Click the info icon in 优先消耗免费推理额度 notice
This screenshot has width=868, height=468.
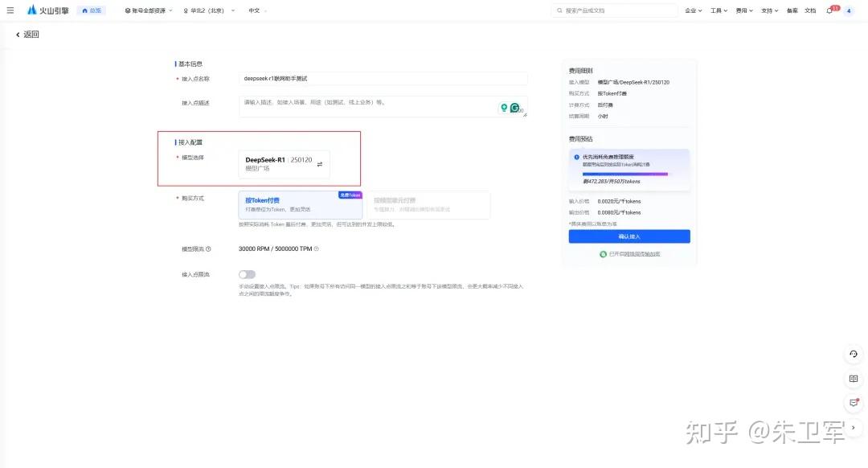(577, 158)
